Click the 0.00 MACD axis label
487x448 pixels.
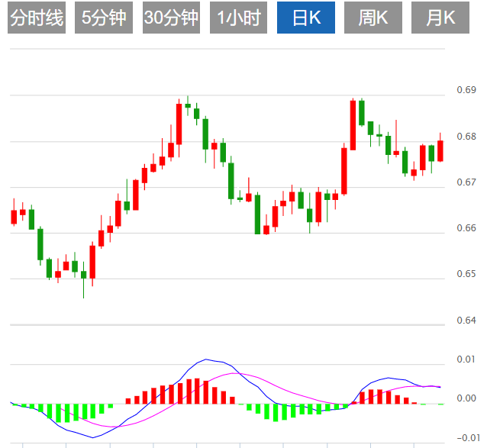[466, 398]
